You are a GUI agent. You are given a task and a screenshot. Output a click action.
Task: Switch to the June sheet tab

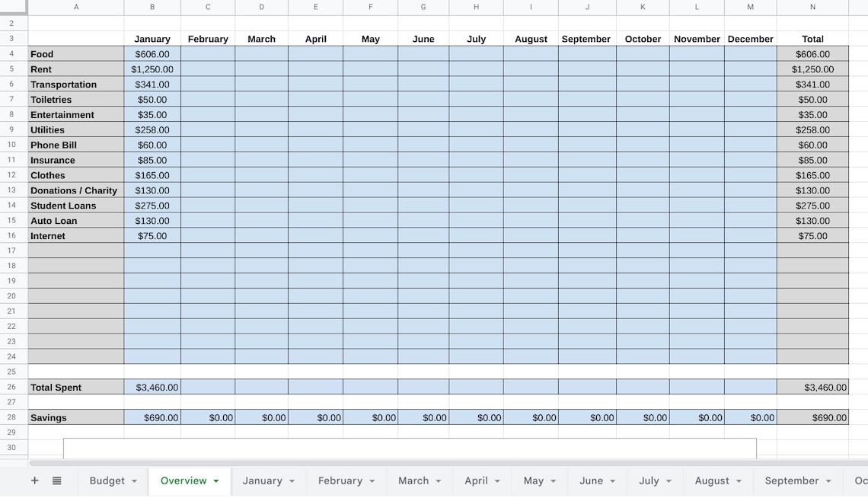tap(592, 480)
